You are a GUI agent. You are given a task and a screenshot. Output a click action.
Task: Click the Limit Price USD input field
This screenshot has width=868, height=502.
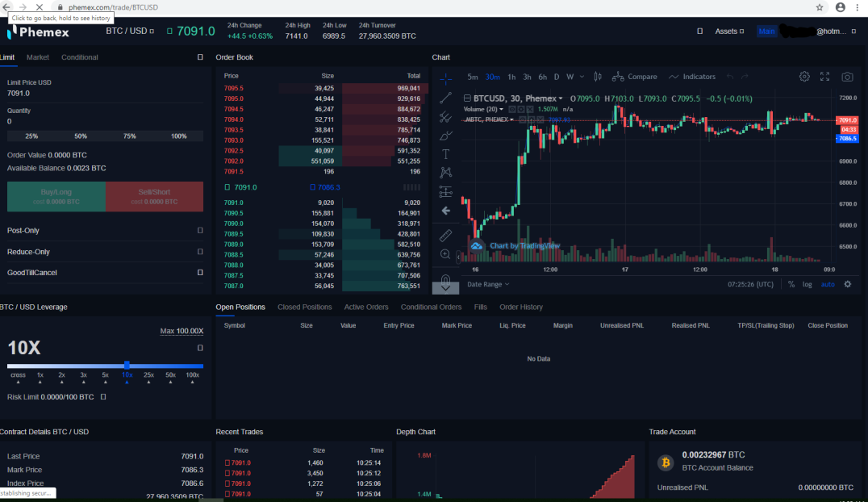(105, 93)
